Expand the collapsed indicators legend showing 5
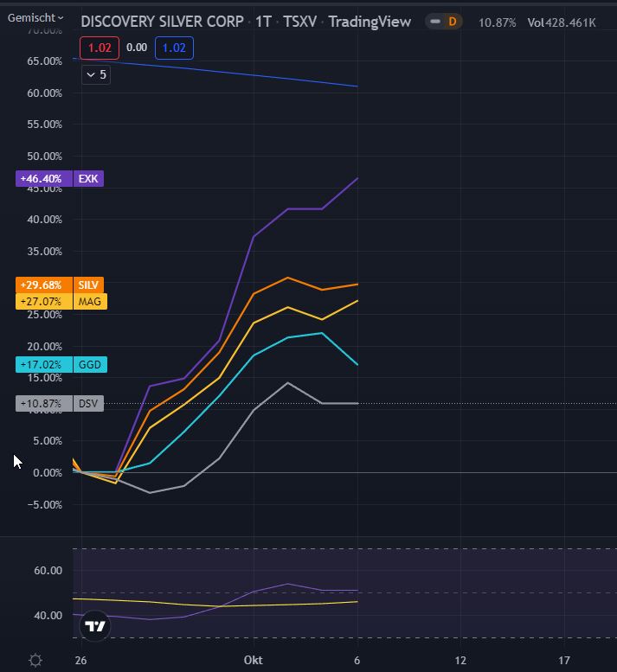Viewport: 617px width, 672px height. click(x=95, y=74)
